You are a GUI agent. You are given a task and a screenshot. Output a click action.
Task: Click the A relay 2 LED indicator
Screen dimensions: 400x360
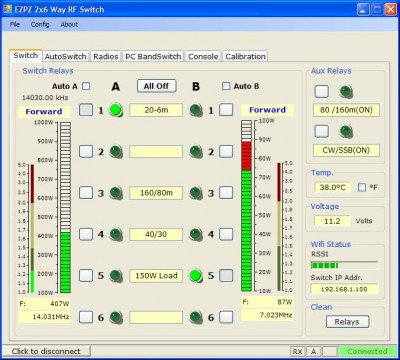point(116,152)
